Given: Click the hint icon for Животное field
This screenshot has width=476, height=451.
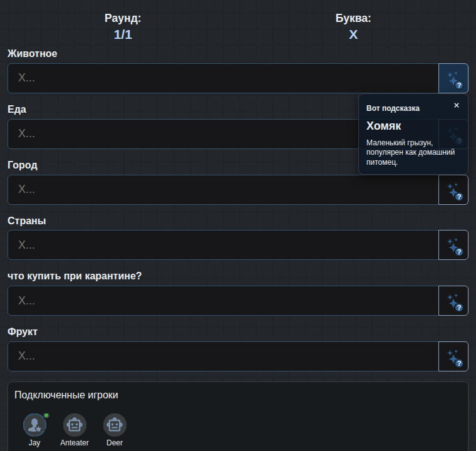Looking at the screenshot, I should [x=453, y=78].
